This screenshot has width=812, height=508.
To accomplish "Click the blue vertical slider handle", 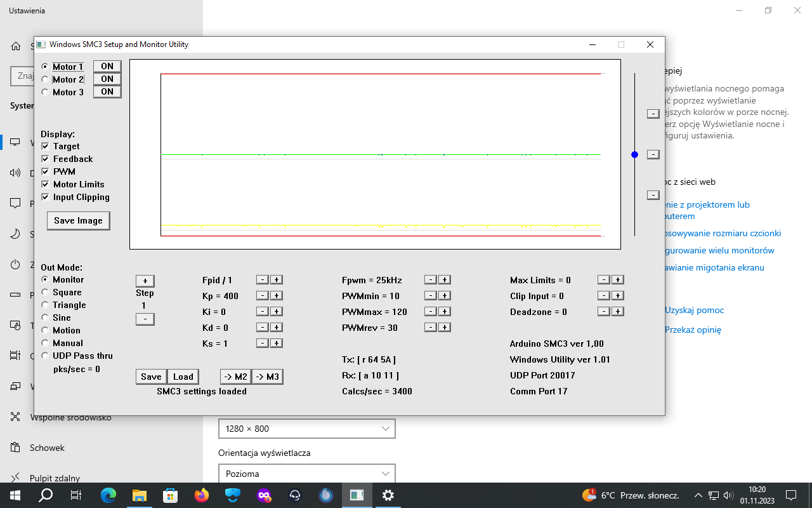I will click(x=634, y=154).
